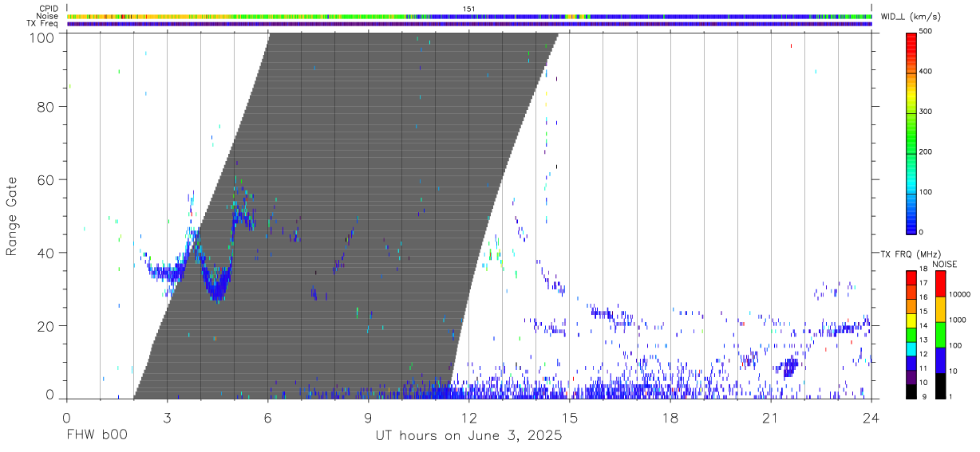980x452 pixels.
Task: Click the y-axis tick label 20
Action: point(45,326)
